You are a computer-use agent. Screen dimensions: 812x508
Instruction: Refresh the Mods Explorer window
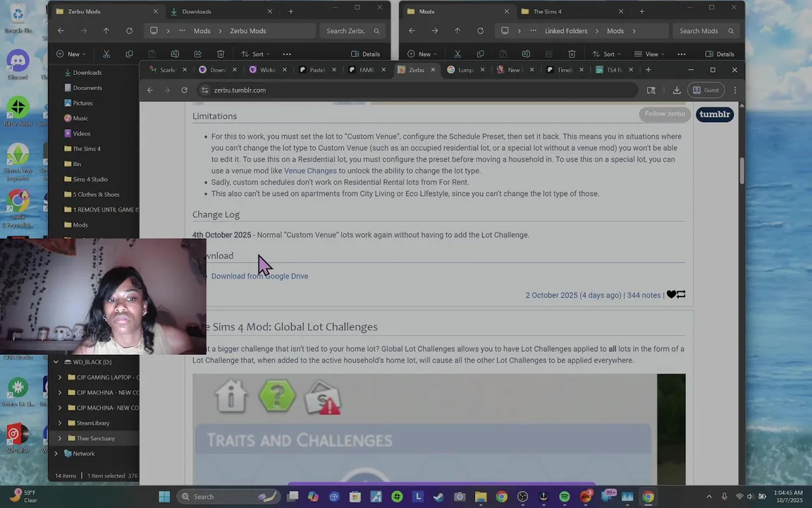[x=480, y=31]
